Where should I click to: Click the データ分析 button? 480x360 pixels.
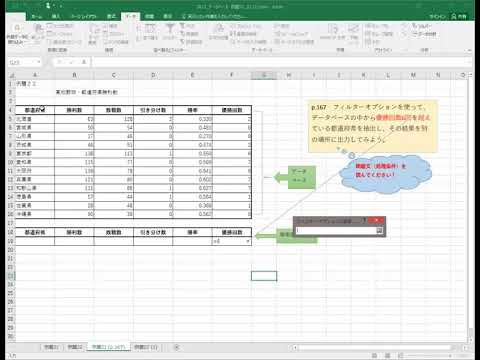(424, 34)
